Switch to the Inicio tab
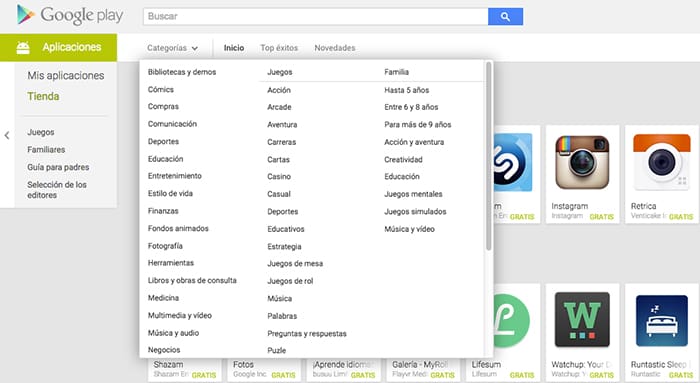The width and height of the screenshot is (700, 383). click(234, 48)
